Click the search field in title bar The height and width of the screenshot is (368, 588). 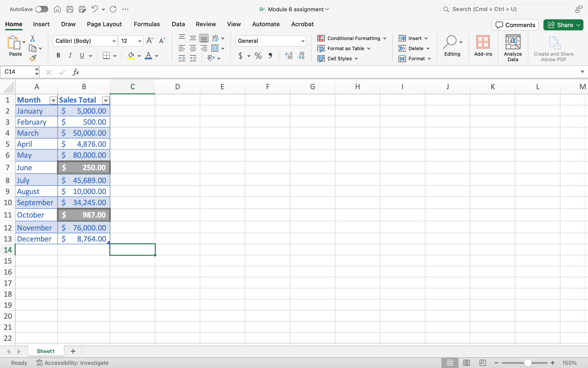pyautogui.click(x=504, y=9)
